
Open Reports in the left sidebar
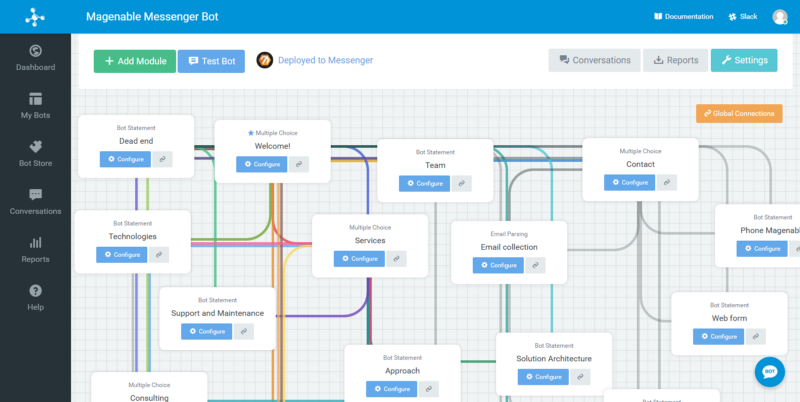click(x=35, y=250)
